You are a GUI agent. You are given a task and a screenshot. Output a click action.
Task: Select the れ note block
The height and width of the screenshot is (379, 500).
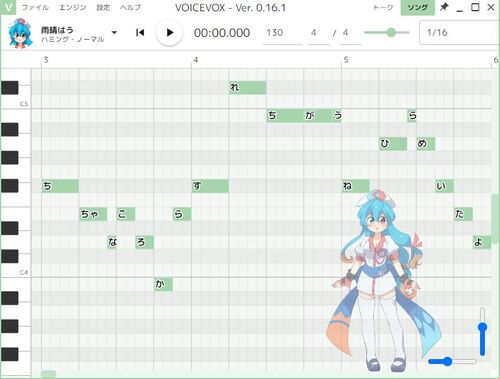(x=247, y=87)
